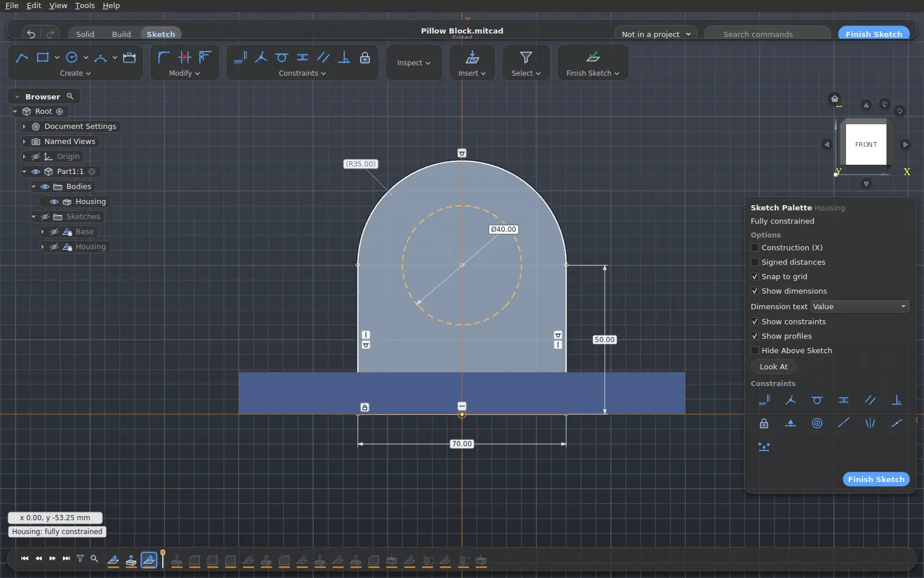Click the Offset tool in Modify

(206, 57)
